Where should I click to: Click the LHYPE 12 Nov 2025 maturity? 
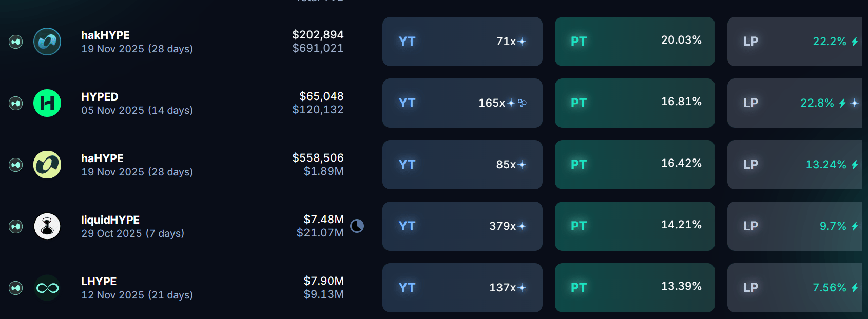[x=137, y=295]
